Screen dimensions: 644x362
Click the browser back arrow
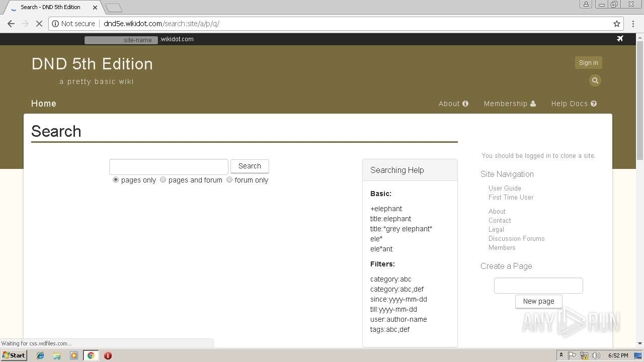coord(11,24)
